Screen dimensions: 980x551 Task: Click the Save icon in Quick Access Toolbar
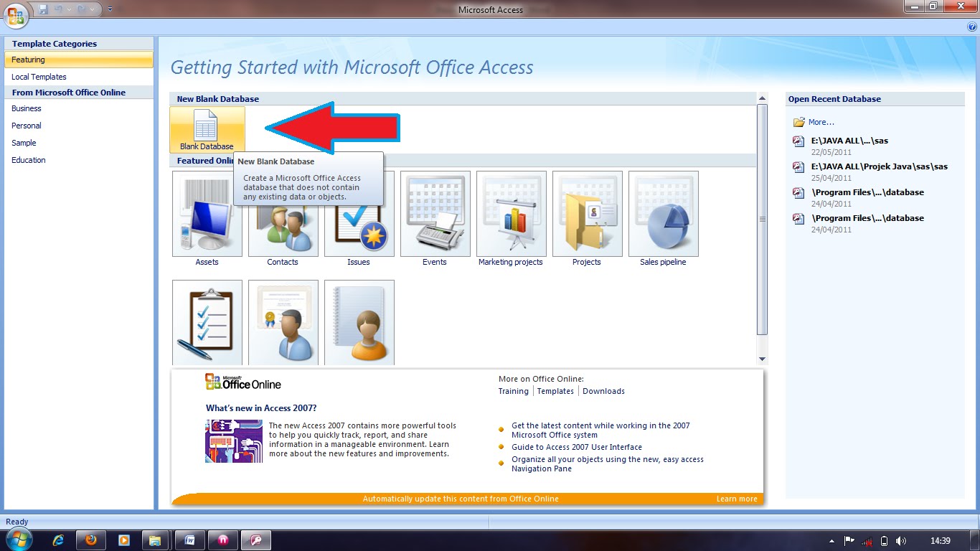(x=43, y=9)
